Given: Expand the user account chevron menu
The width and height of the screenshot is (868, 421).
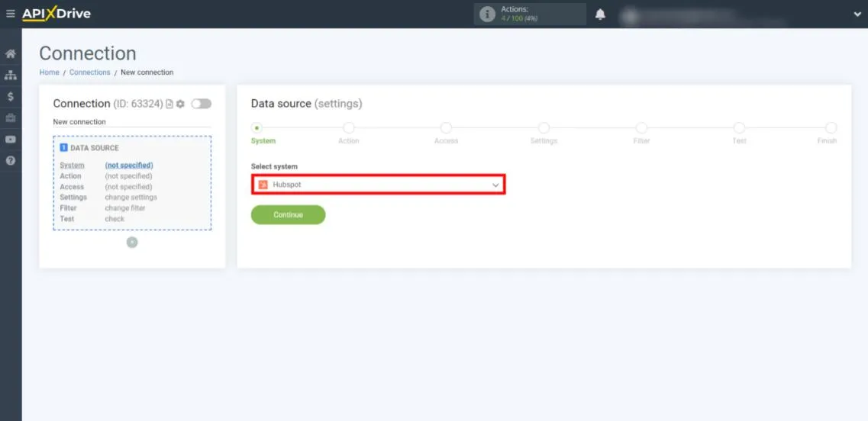Looking at the screenshot, I should point(857,14).
